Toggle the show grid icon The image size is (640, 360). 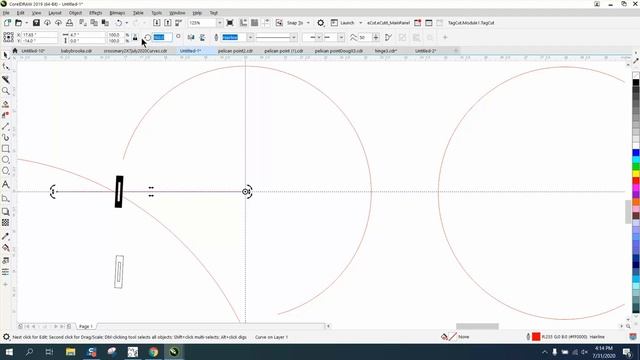click(254, 23)
